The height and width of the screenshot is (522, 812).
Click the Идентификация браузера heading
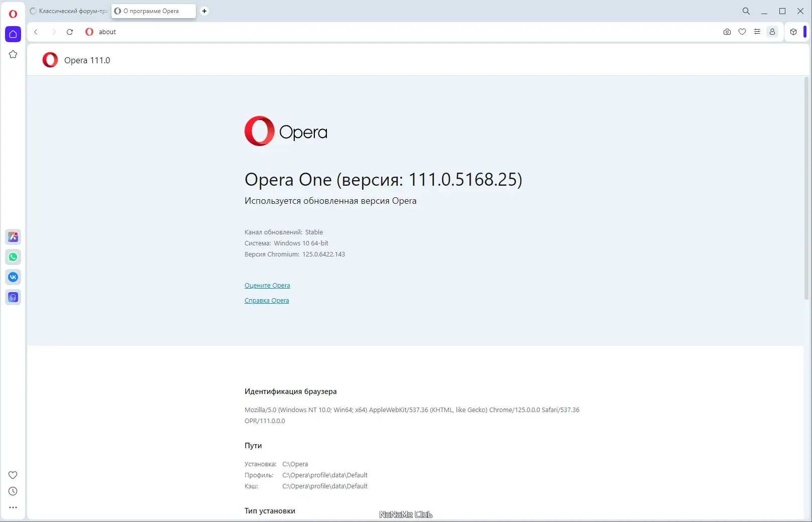click(291, 391)
